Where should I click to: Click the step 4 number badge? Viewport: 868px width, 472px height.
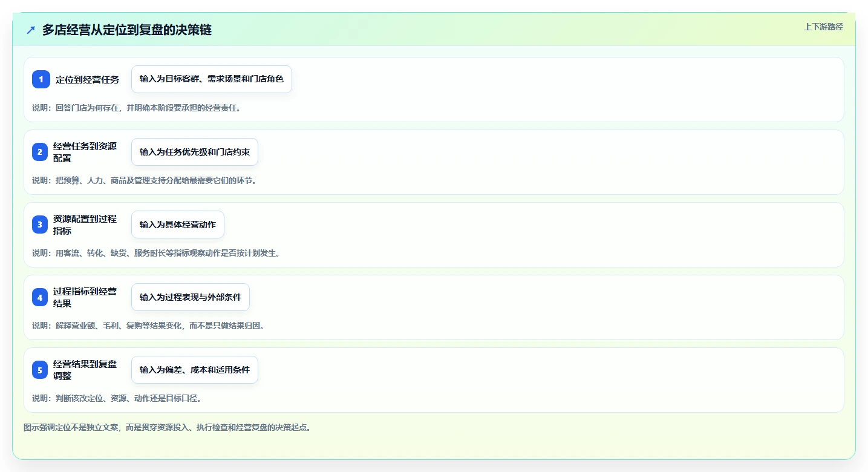40,297
